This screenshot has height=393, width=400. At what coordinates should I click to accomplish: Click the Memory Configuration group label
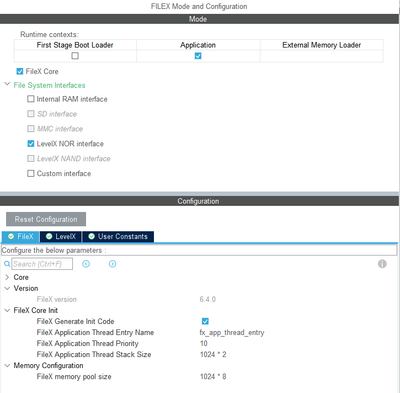coord(48,366)
